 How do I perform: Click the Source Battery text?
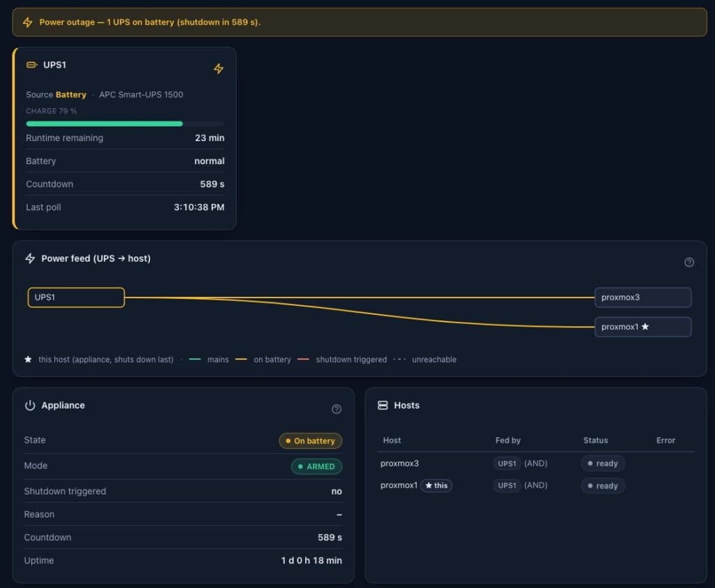tap(56, 94)
